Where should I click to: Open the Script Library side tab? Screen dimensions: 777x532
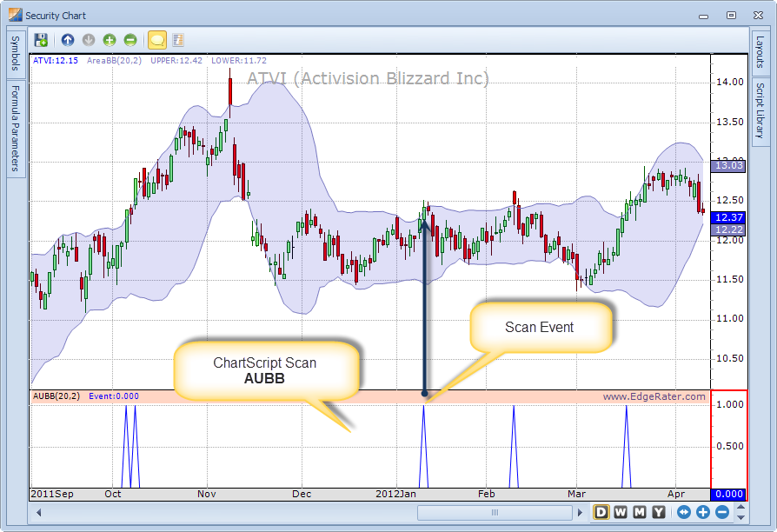pos(760,110)
